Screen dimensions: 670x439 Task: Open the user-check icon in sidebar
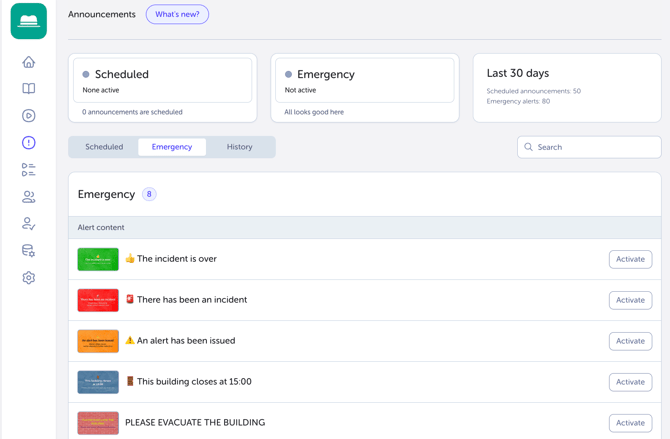(29, 224)
